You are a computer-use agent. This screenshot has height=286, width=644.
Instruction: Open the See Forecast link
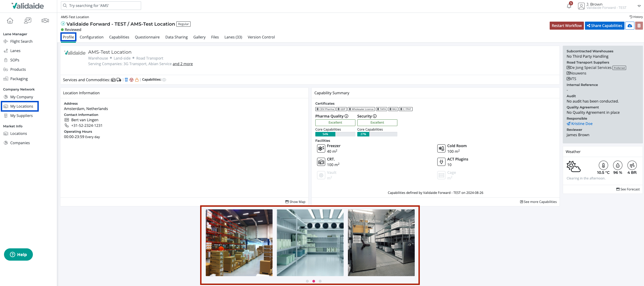coord(628,189)
